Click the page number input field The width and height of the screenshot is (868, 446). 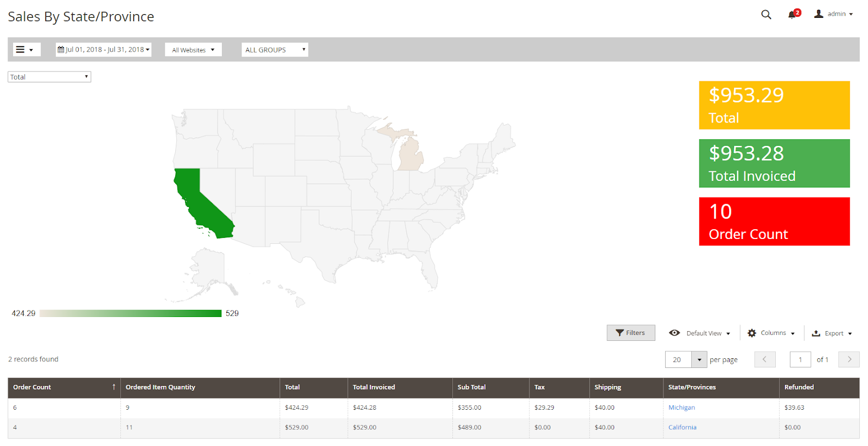800,360
